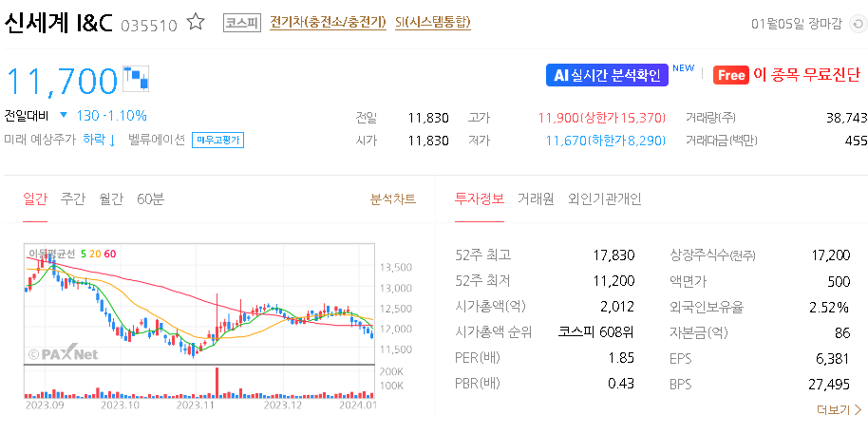Click the blue down-triangle next to 전일대비
Image resolution: width=868 pixels, height=434 pixels.
pos(63,116)
